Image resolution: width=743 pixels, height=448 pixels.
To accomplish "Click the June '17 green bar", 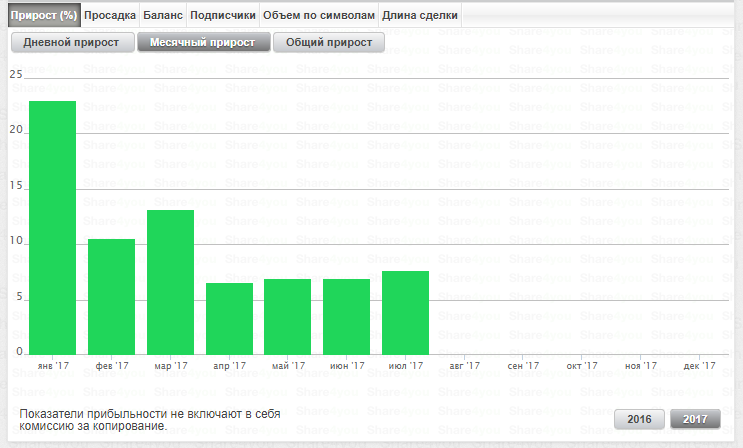I will [346, 316].
